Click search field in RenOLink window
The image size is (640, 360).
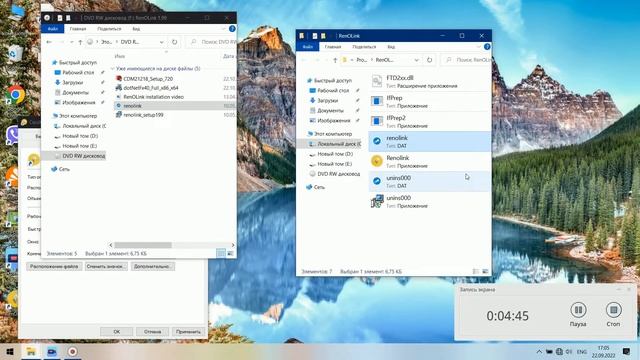[x=466, y=60]
